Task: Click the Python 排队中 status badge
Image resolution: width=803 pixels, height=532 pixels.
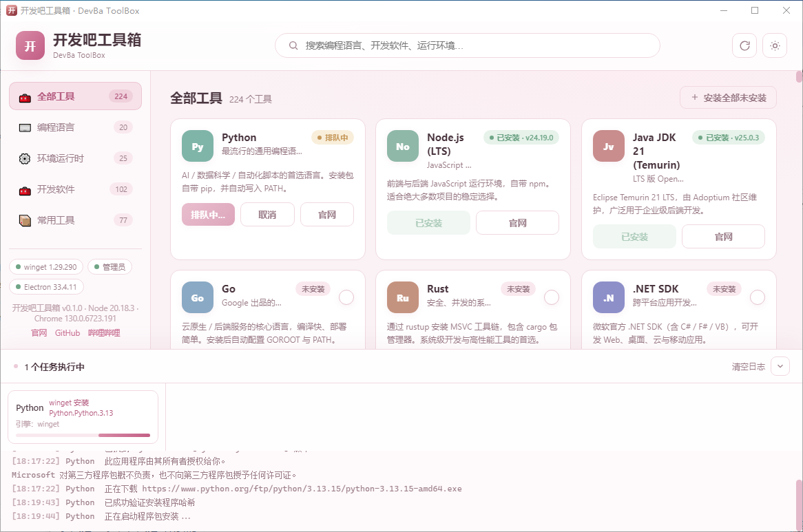Action: click(x=333, y=138)
